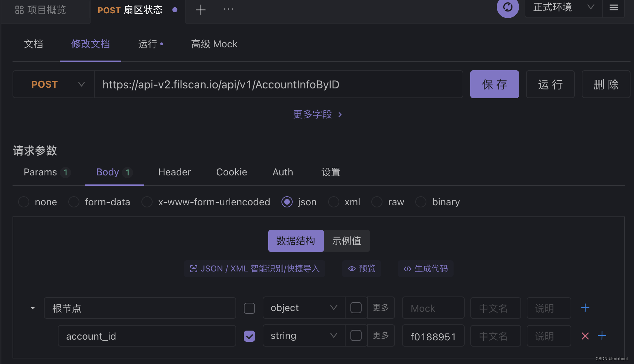Click the 预览 preview button
The width and height of the screenshot is (634, 364).
362,269
